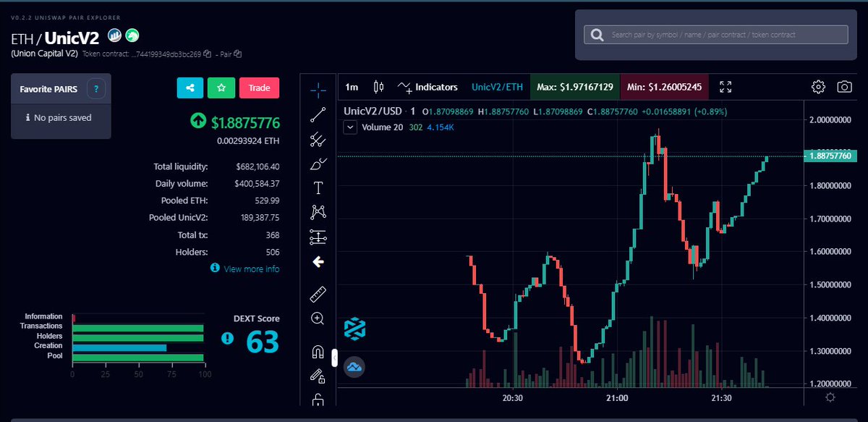Click the Volume 20 indicator label
Viewport: 868px width, 422px height.
click(381, 127)
